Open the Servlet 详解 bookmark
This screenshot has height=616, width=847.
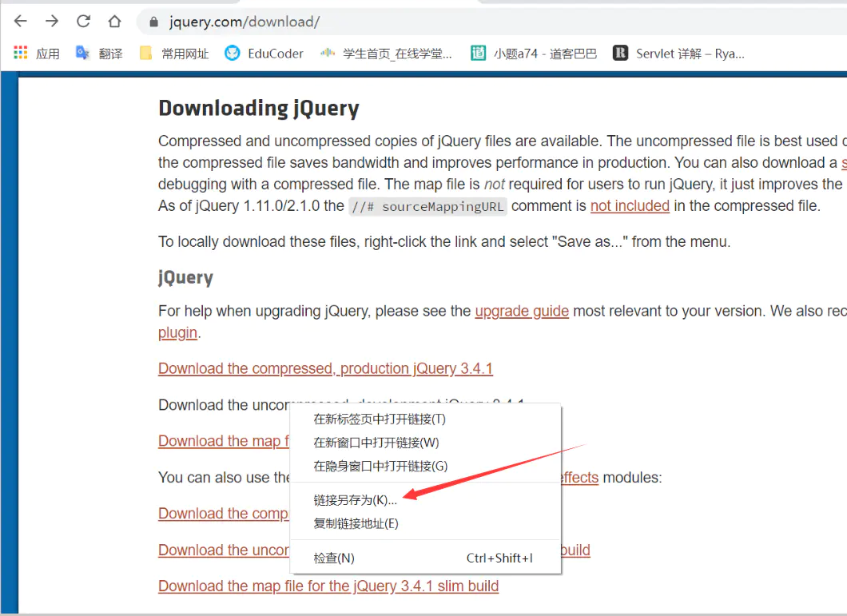[678, 53]
